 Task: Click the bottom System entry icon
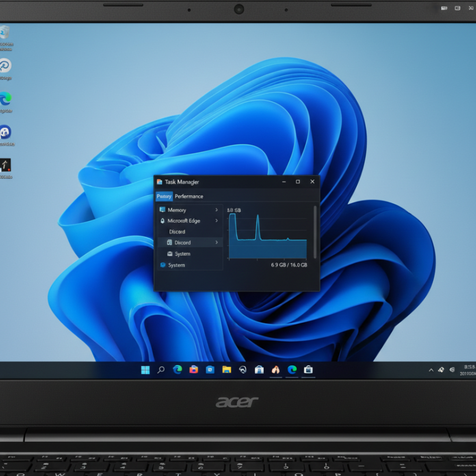pyautogui.click(x=162, y=265)
